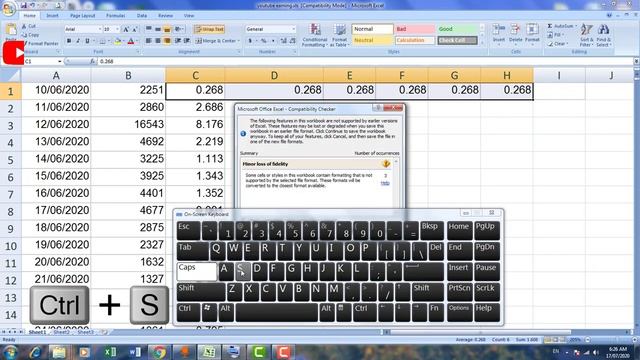Select the Sheet2 worksheet tab
Screen dimensions: 640x360
[x=61, y=332]
